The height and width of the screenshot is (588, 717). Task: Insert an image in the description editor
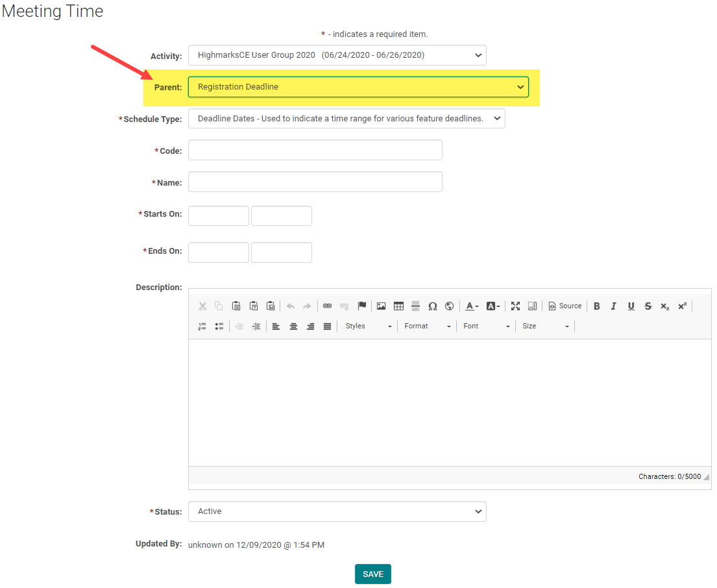(x=382, y=306)
